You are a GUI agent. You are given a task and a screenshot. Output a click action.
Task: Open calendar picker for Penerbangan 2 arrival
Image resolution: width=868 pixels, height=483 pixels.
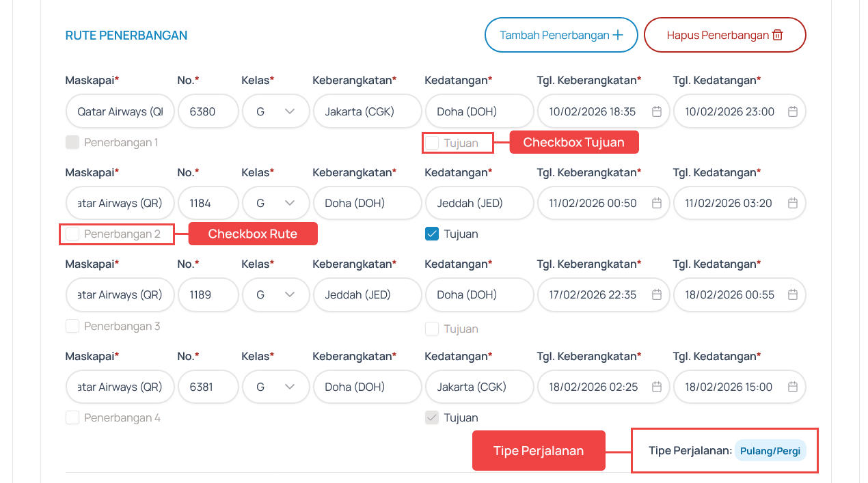point(793,203)
